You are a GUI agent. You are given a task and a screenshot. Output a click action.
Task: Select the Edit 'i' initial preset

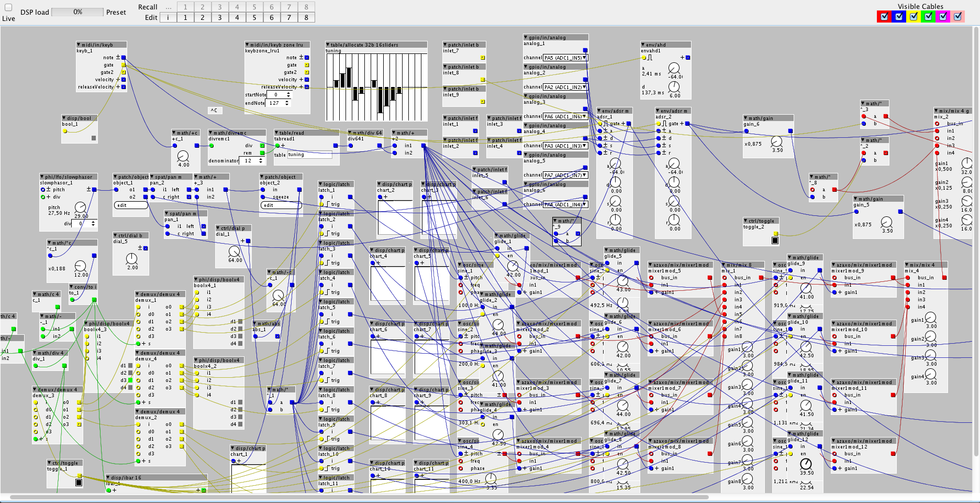click(x=168, y=17)
